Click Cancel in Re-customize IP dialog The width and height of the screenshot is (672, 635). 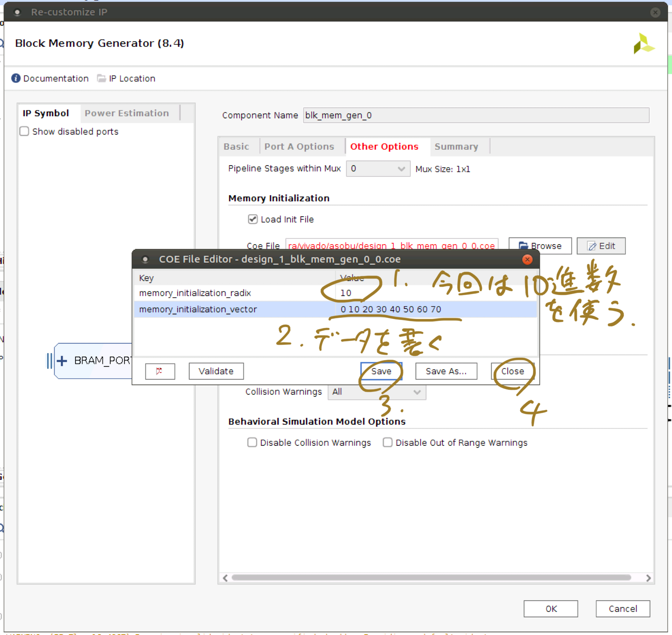623,609
